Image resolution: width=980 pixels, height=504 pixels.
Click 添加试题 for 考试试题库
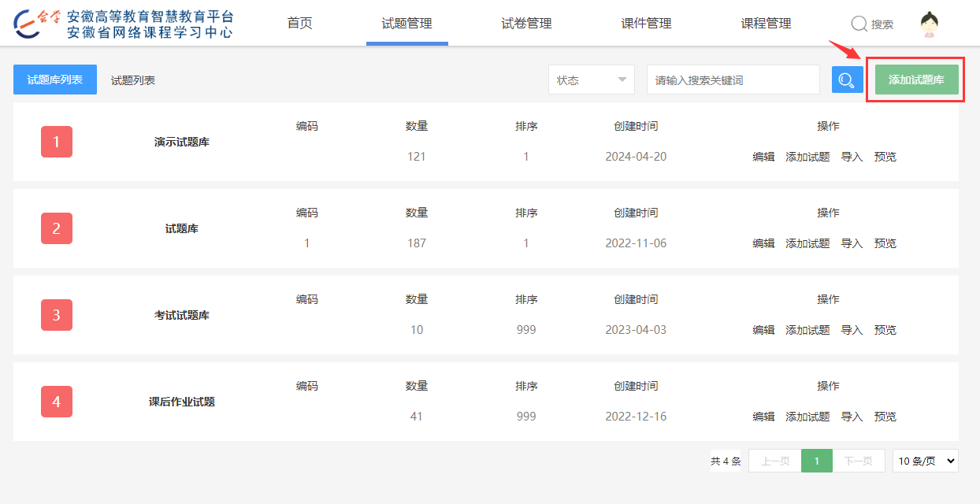tap(808, 330)
